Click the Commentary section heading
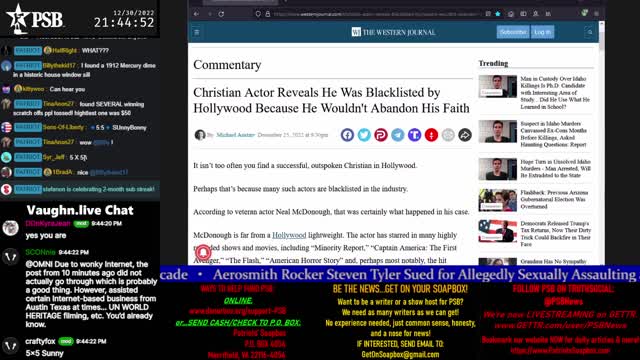The image size is (640, 360). (x=227, y=64)
